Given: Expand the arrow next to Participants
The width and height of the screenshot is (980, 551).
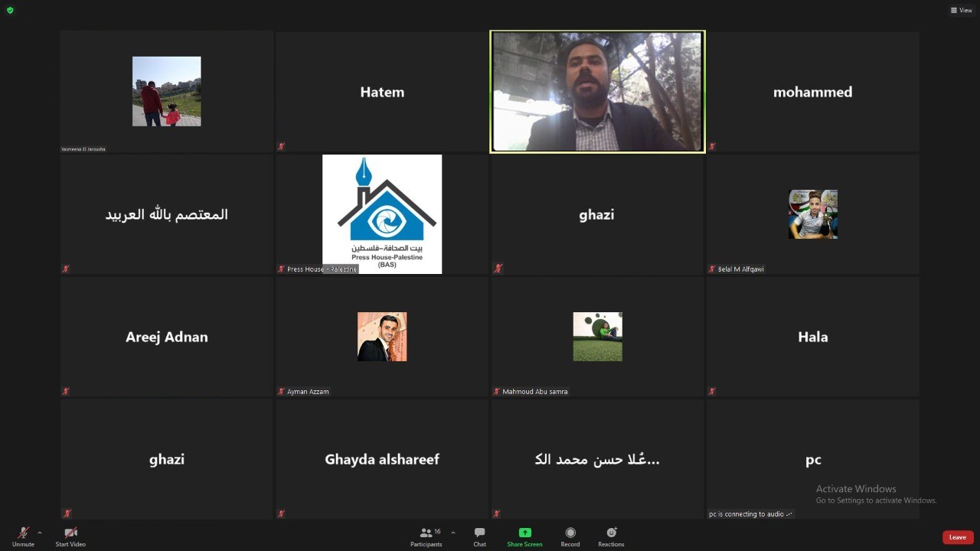Looking at the screenshot, I should (453, 533).
